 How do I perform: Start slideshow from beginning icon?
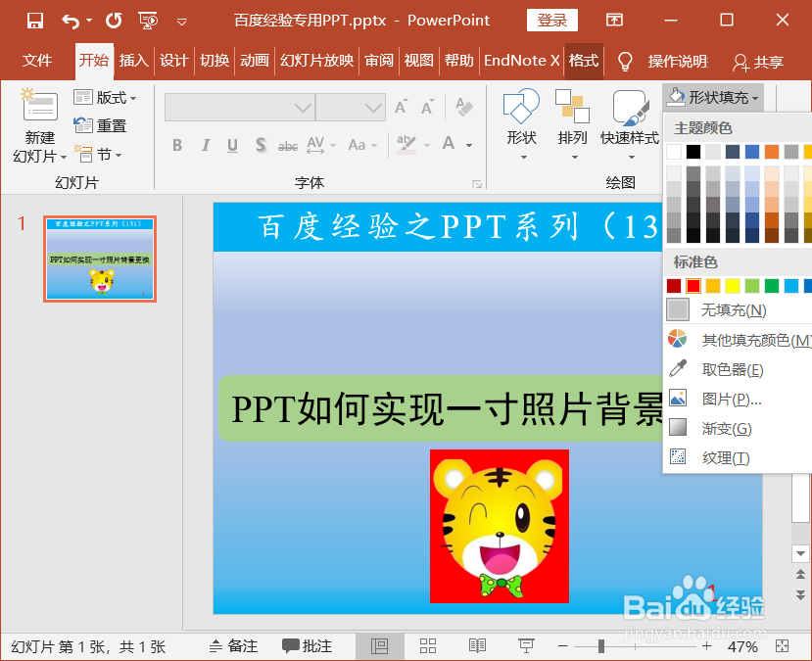148,21
